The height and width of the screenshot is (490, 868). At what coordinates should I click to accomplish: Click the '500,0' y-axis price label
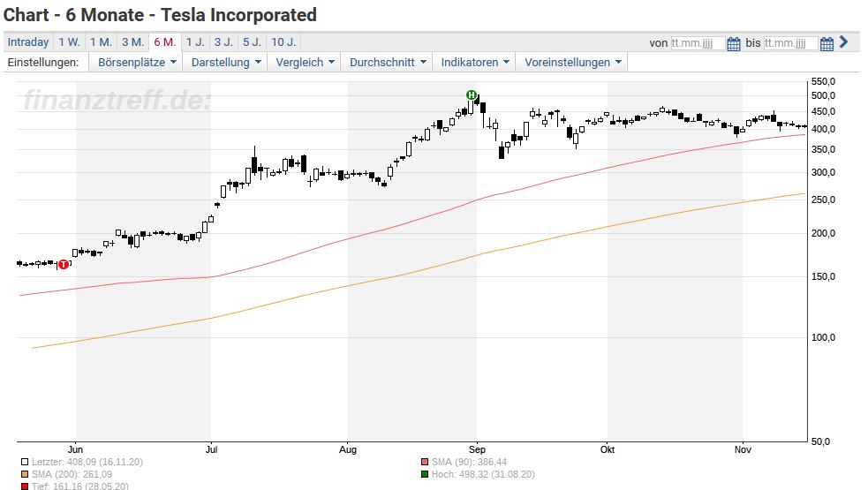(823, 95)
